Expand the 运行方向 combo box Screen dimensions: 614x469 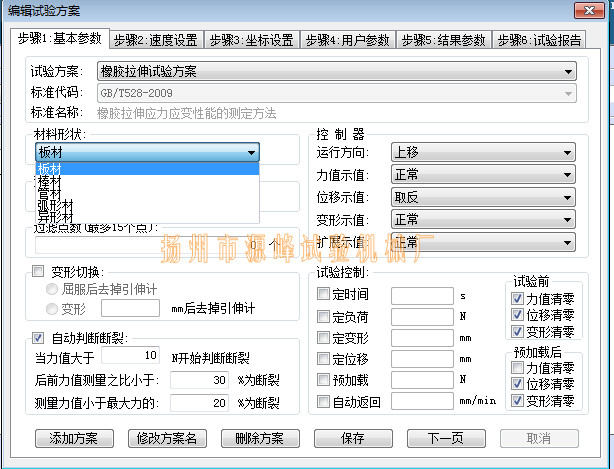point(483,152)
